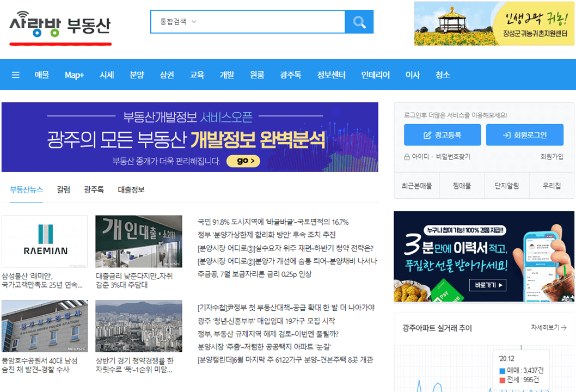Click the lock icon beside 아이디

(x=406, y=157)
